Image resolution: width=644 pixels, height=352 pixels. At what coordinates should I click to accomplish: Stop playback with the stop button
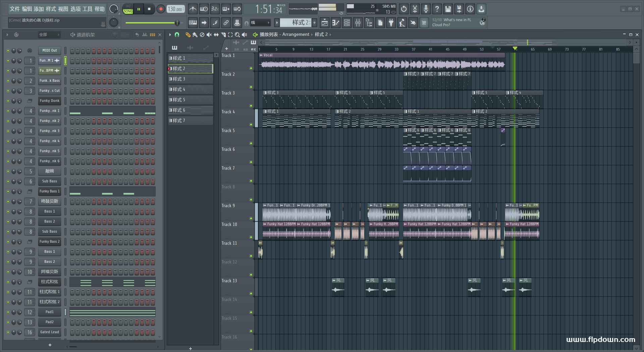tap(149, 9)
